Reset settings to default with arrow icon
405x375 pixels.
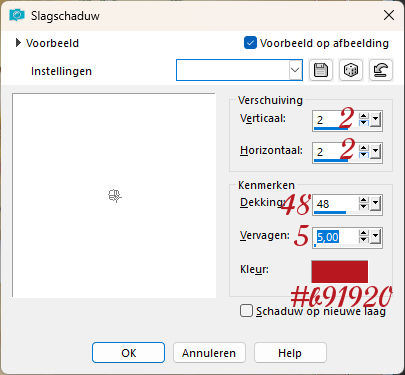381,70
